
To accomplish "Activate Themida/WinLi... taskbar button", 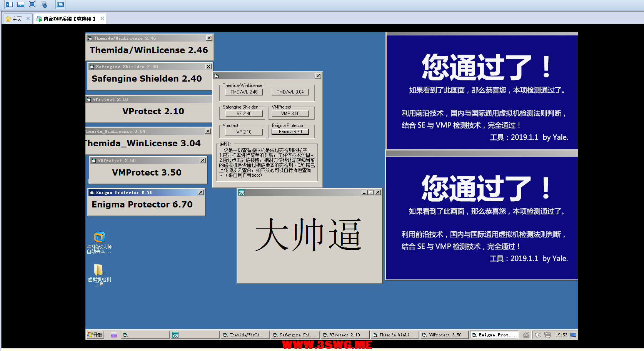I will pyautogui.click(x=245, y=335).
